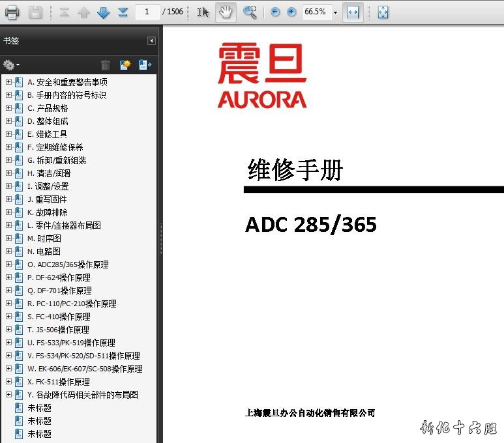
Task: Expand the 'K. 故障排除' bookmark node
Action: [x=8, y=212]
